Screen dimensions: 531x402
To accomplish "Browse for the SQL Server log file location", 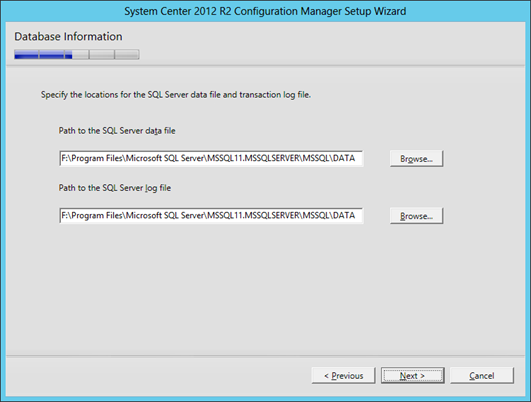I will (416, 216).
